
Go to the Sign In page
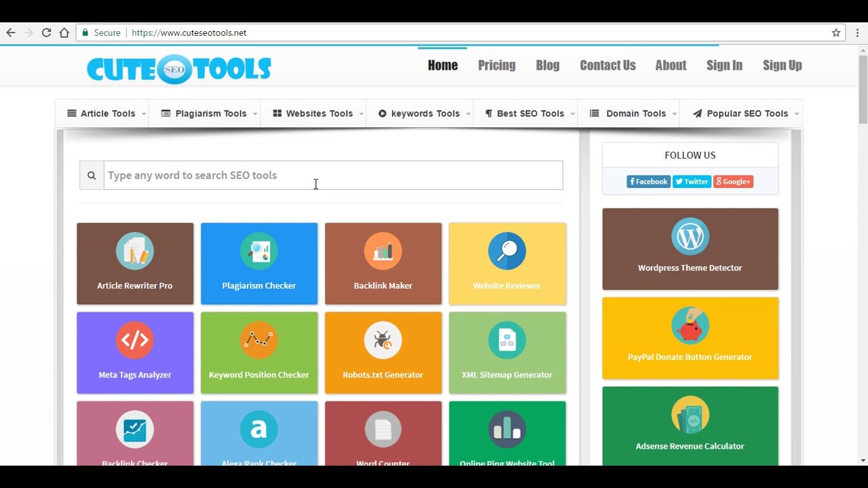click(x=724, y=66)
